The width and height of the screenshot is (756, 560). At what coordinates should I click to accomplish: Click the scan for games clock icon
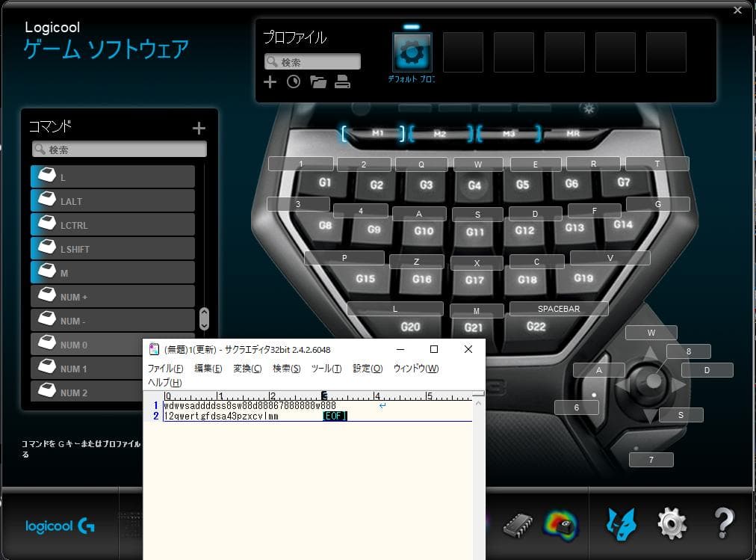(x=294, y=82)
